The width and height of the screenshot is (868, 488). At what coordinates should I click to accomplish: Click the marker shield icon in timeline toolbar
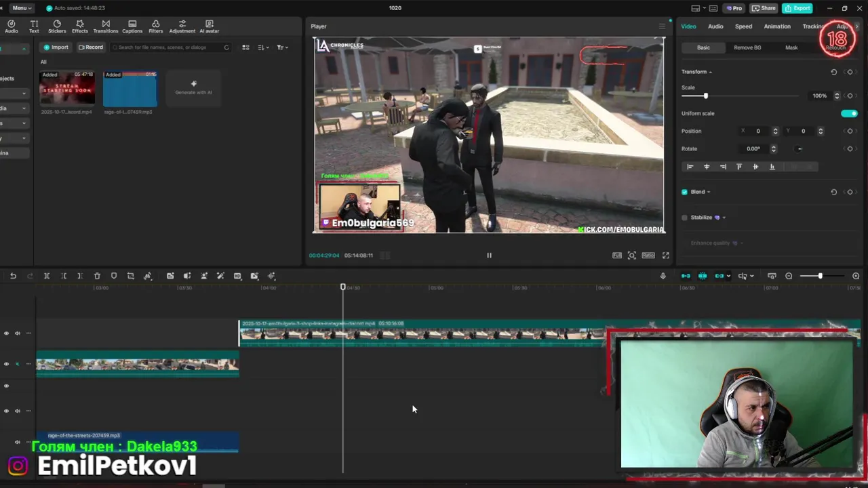[114, 276]
